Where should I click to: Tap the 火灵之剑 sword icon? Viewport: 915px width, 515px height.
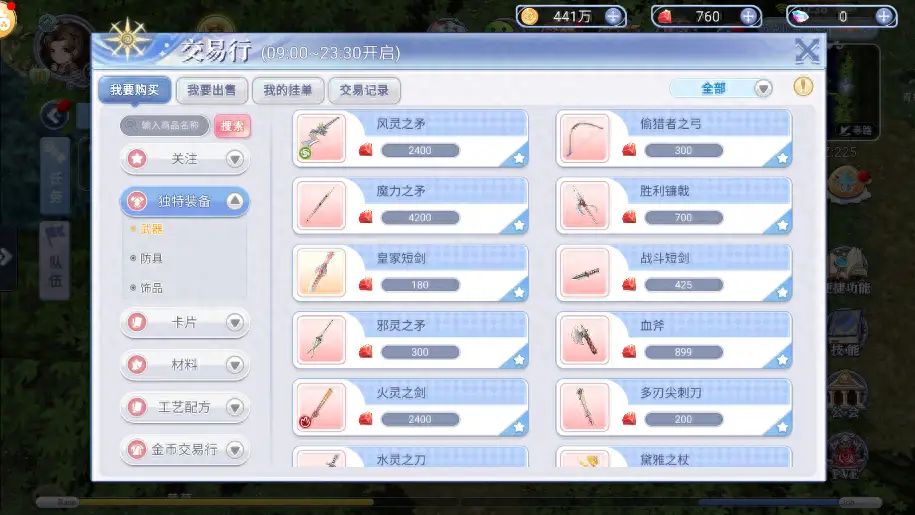[x=321, y=407]
